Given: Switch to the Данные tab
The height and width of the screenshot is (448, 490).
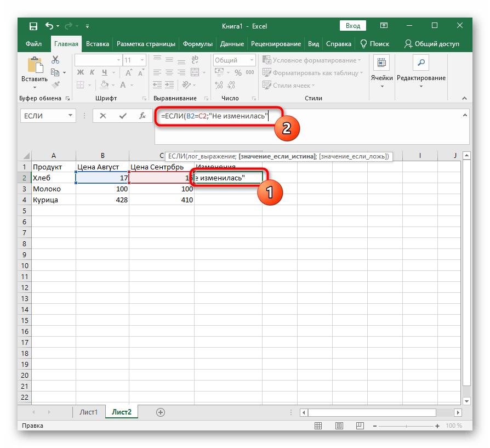Looking at the screenshot, I should (232, 44).
